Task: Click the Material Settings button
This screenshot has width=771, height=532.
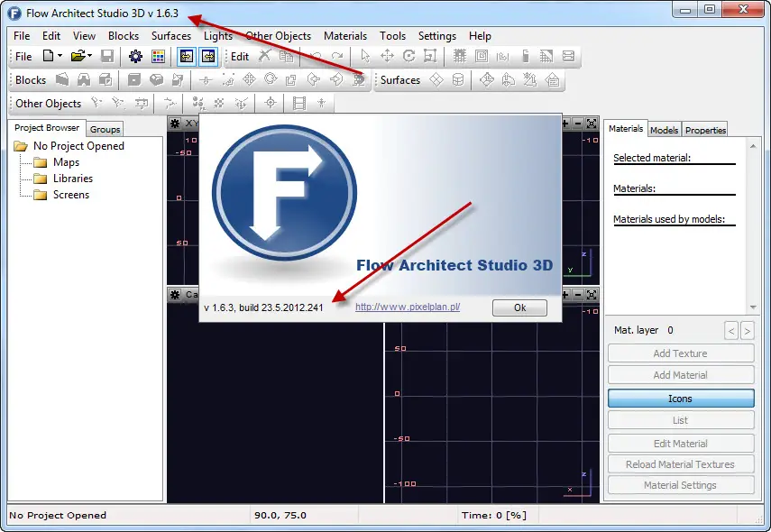Action: pos(681,485)
